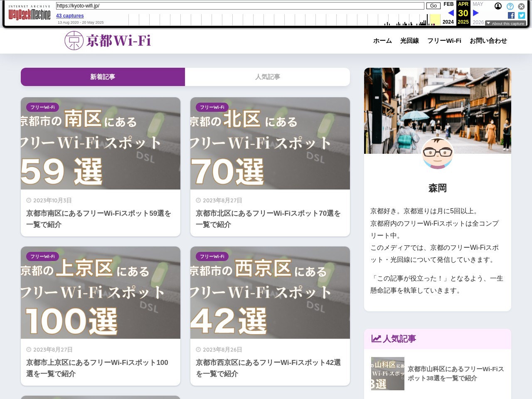Click the Kyoto street profile header photo
The width and height of the screenshot is (532, 399).
[438, 111]
